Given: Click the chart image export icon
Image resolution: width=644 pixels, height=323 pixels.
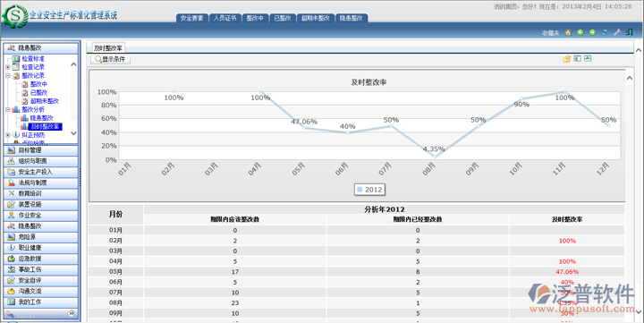Looking at the screenshot, I should [588, 59].
